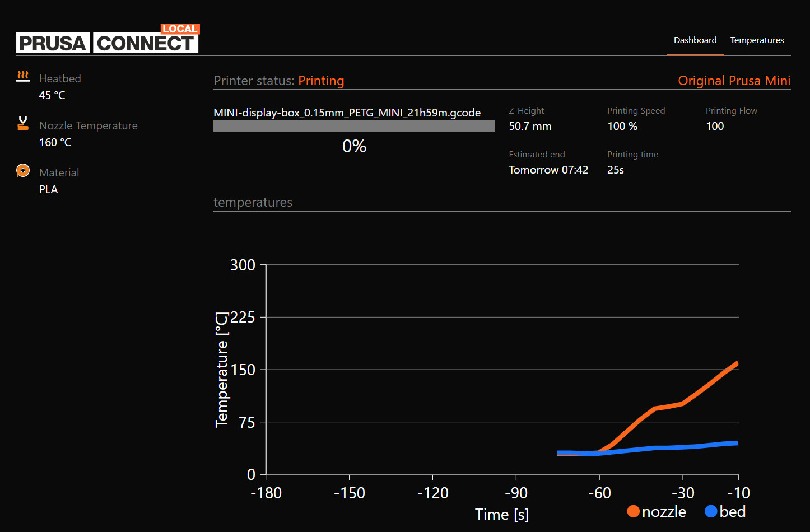Switch to the Temperatures tab

coord(757,40)
